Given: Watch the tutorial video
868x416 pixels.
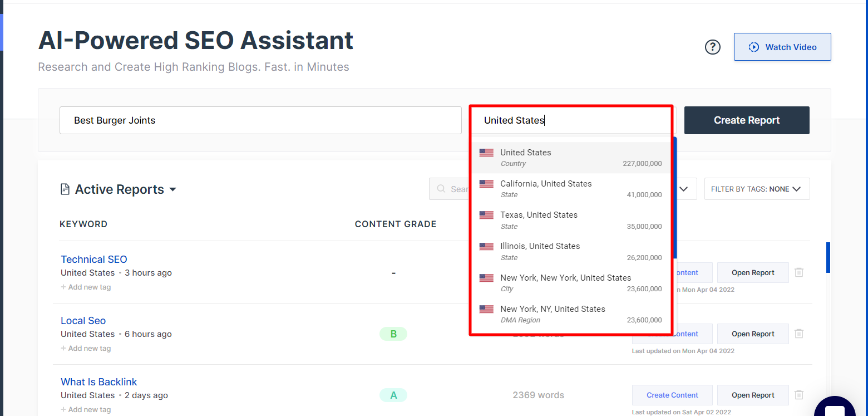Looking at the screenshot, I should (782, 47).
